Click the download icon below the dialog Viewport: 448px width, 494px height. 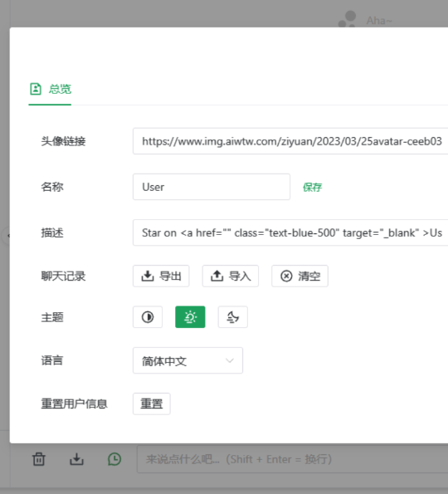pos(76,459)
